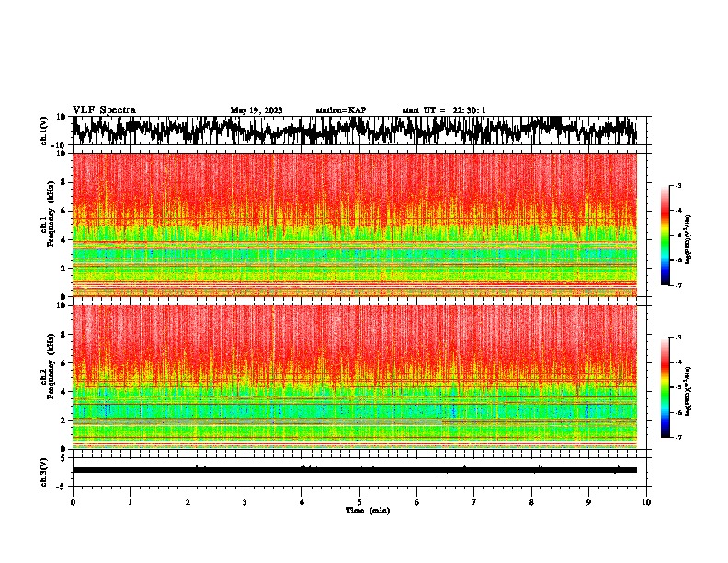Image resolution: width=728 pixels, height=563 pixels.
Task: Click time axis tick label "0"
Action: (73, 502)
